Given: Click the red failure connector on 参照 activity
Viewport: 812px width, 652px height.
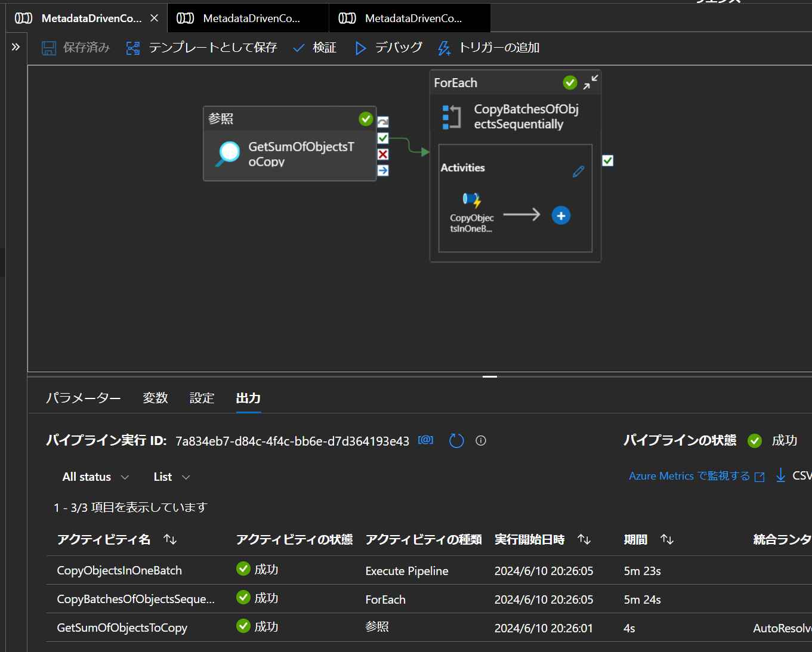Looking at the screenshot, I should (383, 154).
